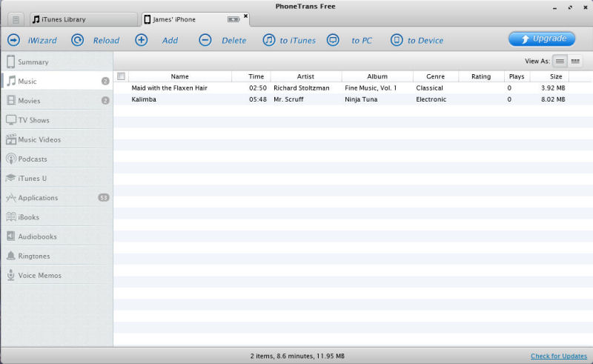The image size is (593, 364).
Task: Select the song Kalimba
Action: click(144, 99)
